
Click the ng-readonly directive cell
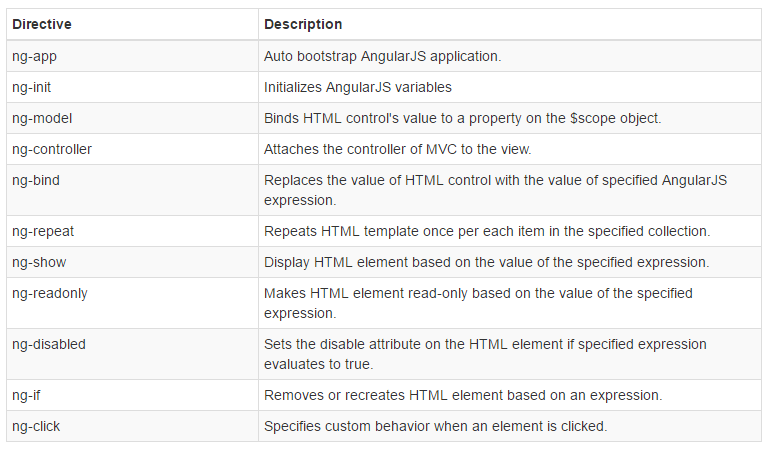point(48,293)
